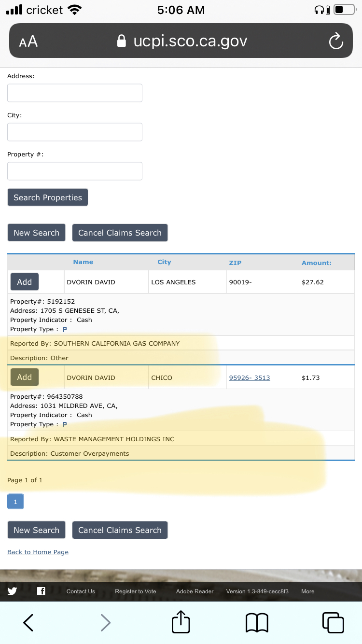362x644 pixels.
Task: Click the lower Cancel Claims Search button
Action: (120, 530)
